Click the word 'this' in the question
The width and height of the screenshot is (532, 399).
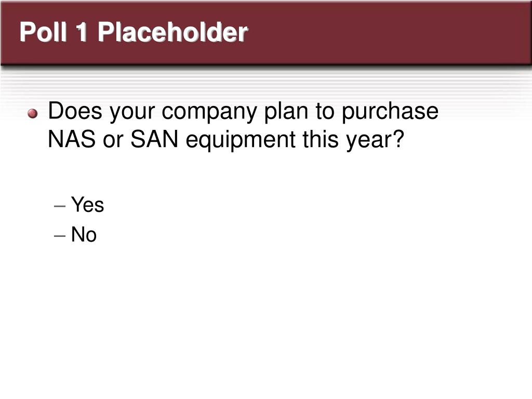pyautogui.click(x=321, y=139)
